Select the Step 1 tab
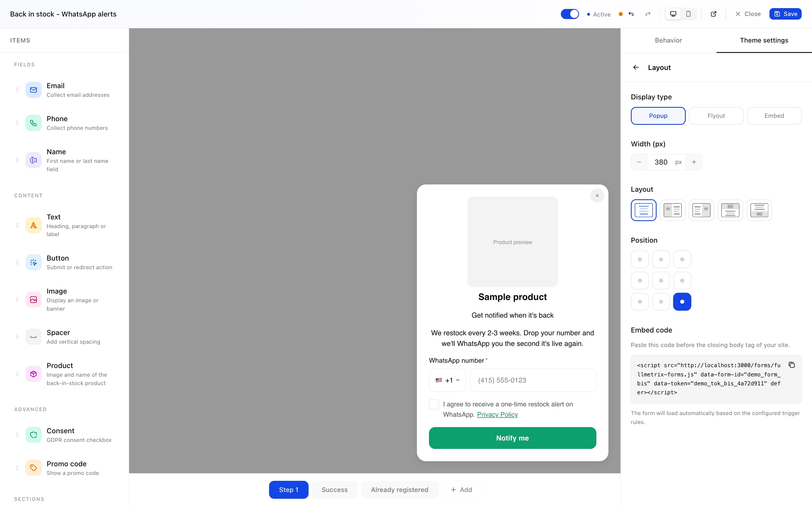The height and width of the screenshot is (506, 812). [288, 489]
